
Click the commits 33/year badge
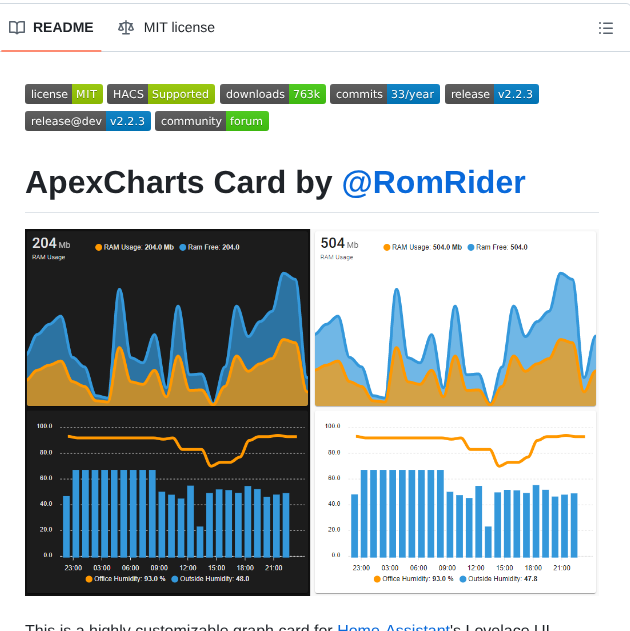click(x=385, y=94)
